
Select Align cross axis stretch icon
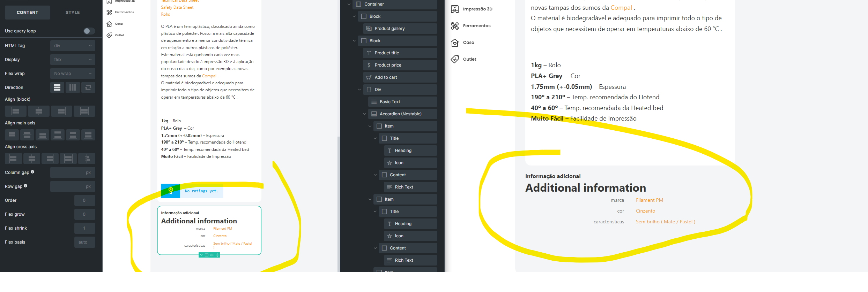(68, 159)
